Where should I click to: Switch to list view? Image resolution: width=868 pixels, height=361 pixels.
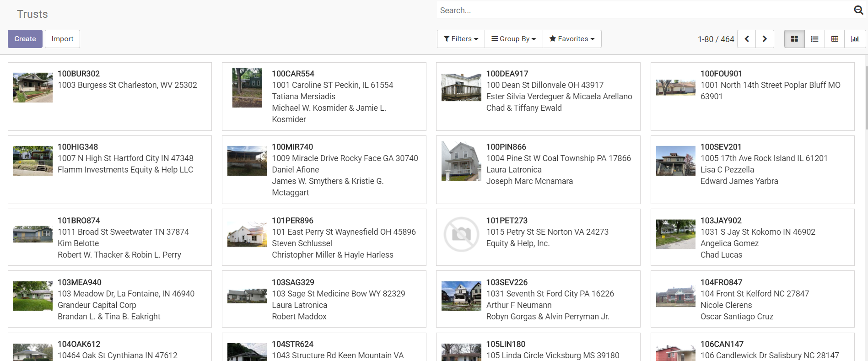pyautogui.click(x=814, y=39)
